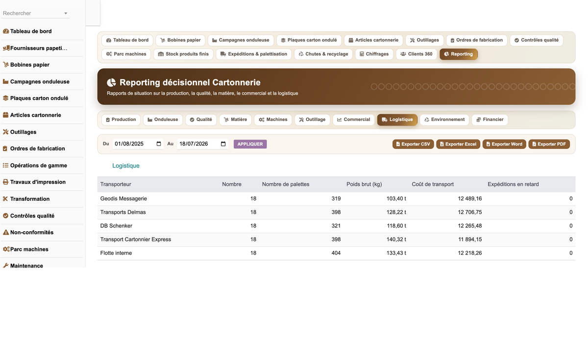The width and height of the screenshot is (588, 364).
Task: Click the Travaux d'impression sidebar printer icon
Action: [6, 182]
